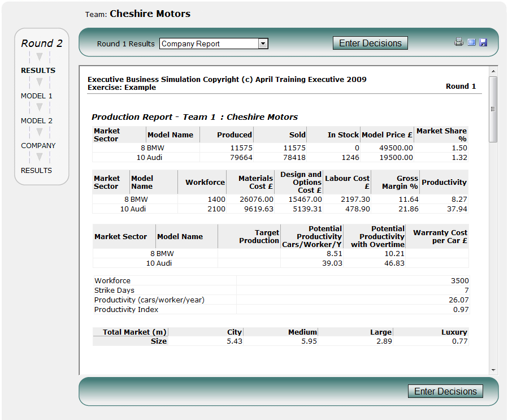Click the BMW gross margin 11.64
Screen dimensions: 508x420
click(409, 200)
